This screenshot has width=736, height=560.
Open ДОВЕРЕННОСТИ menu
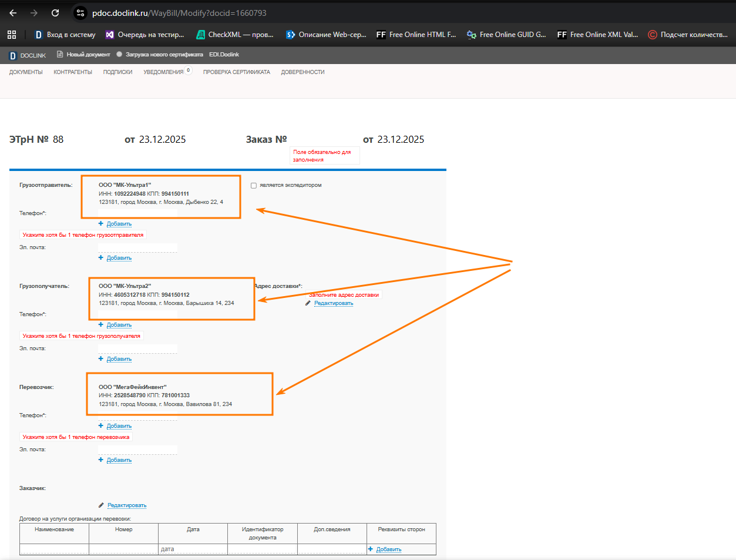(x=303, y=72)
